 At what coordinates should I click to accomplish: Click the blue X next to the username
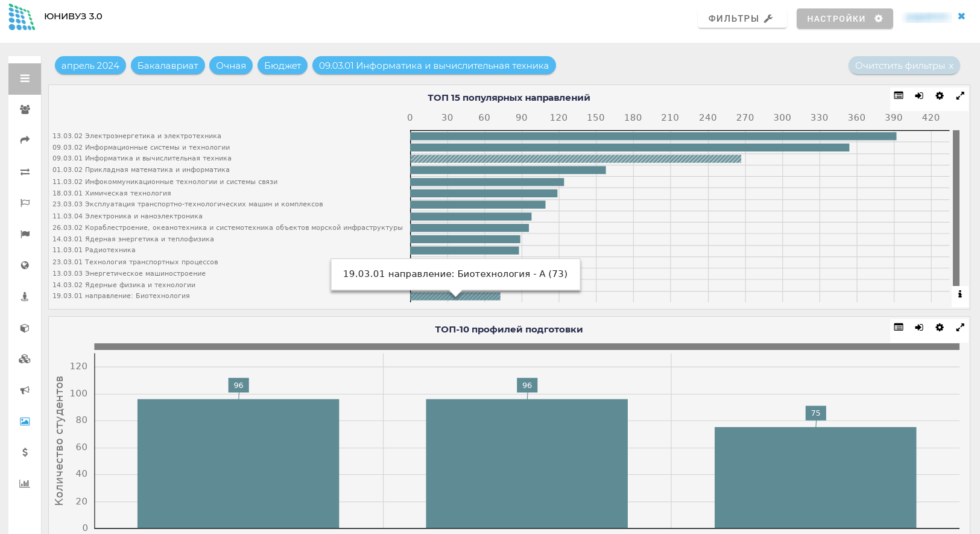(x=961, y=16)
